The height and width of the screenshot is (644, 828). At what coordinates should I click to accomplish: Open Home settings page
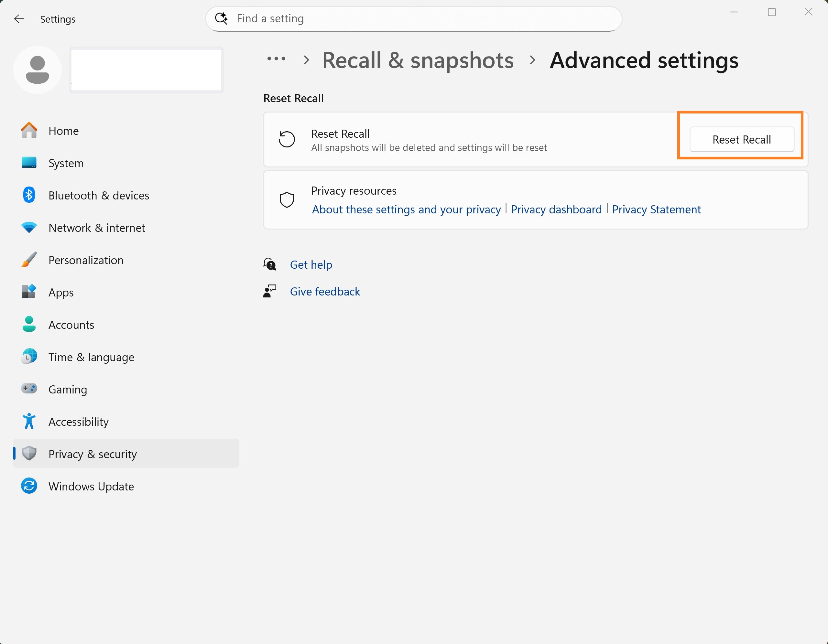126,131
